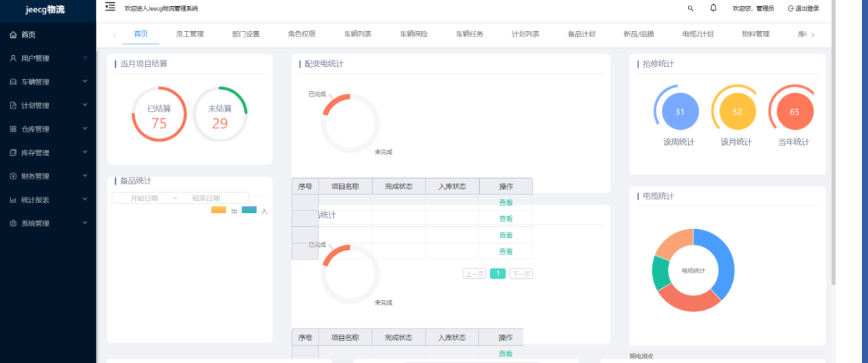
Task: Click the teal 入 legend swatch
Action: [249, 210]
